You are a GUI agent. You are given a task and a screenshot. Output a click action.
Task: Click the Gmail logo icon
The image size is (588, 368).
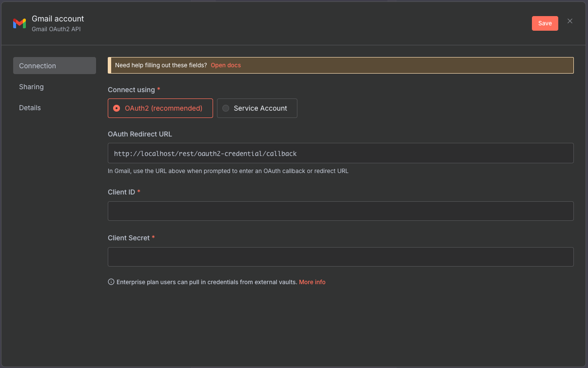(20, 23)
